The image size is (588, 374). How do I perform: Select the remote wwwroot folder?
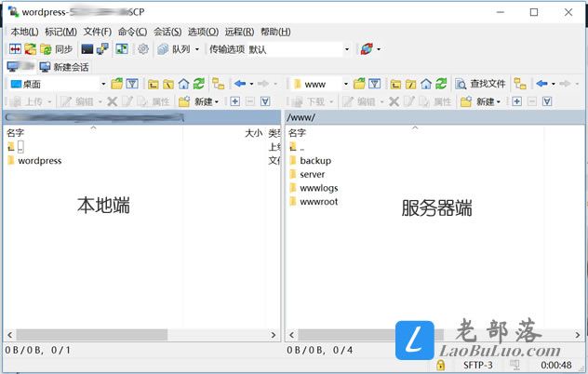(x=314, y=202)
